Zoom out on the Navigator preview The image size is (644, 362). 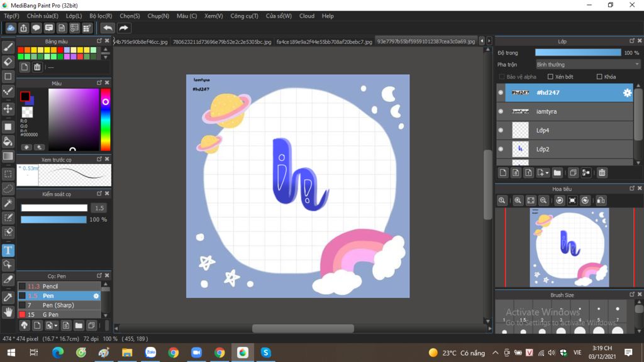pos(543,200)
